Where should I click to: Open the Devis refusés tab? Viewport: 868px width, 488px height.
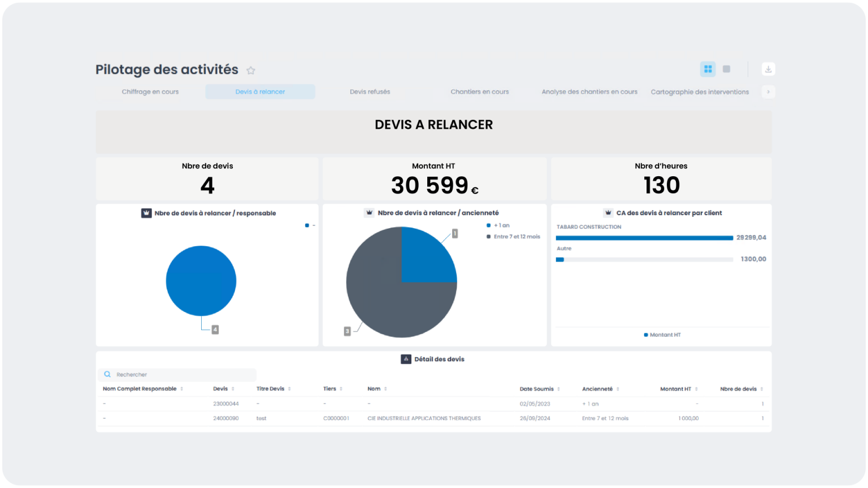coord(370,91)
